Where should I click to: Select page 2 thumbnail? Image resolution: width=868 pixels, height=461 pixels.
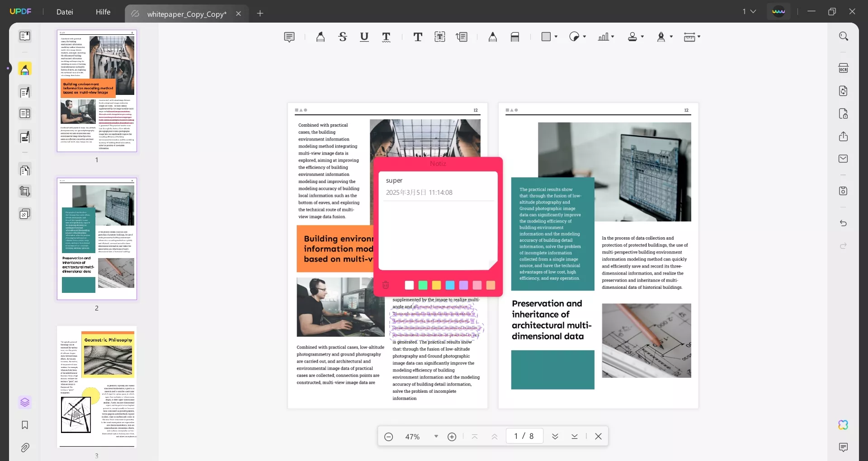[97, 239]
